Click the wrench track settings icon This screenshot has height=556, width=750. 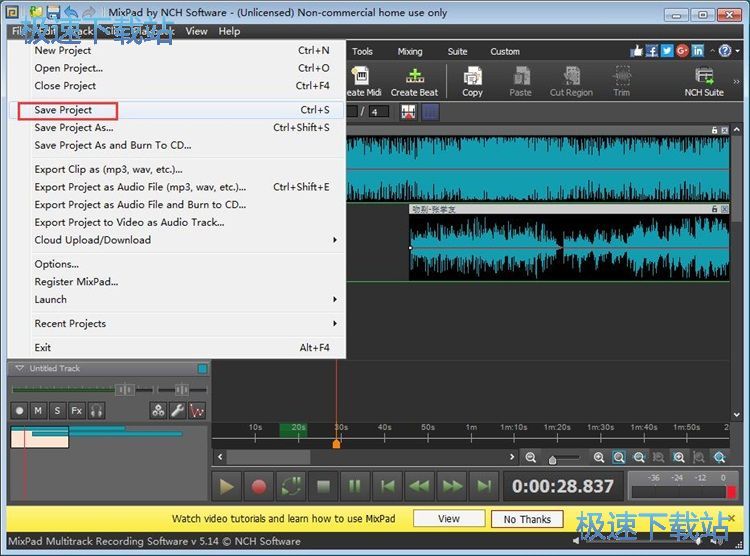(x=177, y=410)
